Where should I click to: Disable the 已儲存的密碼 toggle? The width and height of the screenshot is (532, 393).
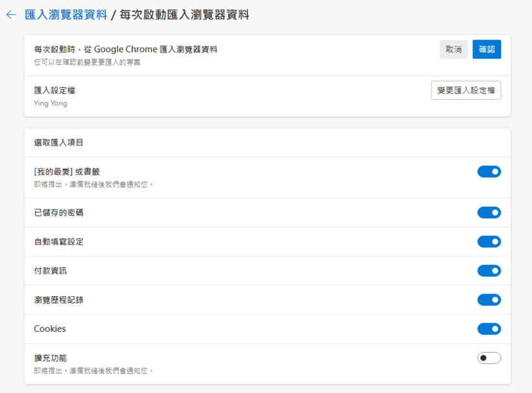point(489,212)
